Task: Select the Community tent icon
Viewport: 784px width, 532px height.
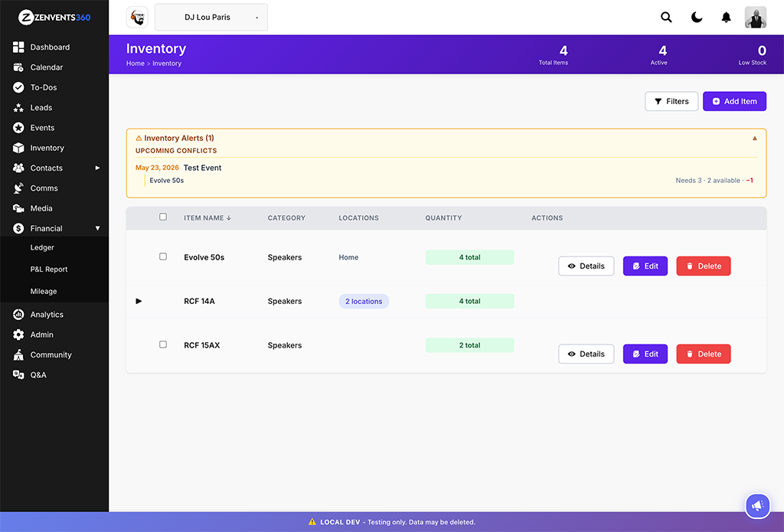Action: pyautogui.click(x=18, y=354)
